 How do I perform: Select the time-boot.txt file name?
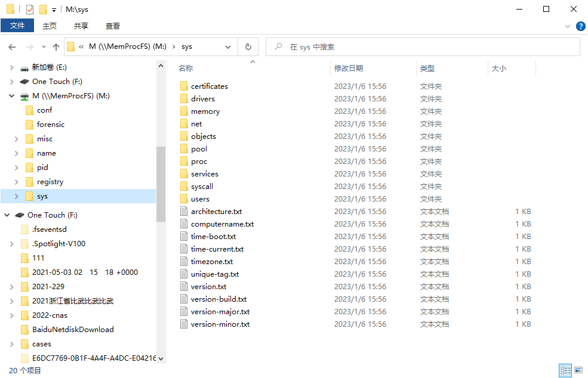213,236
